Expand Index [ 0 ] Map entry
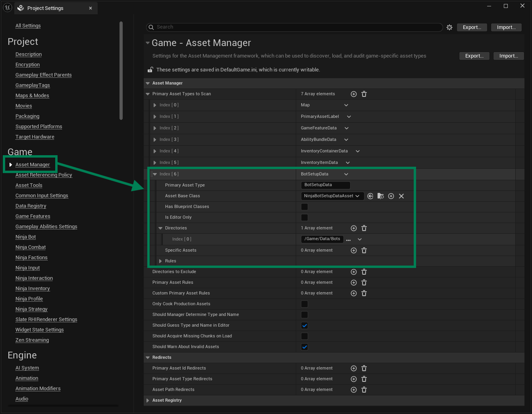The height and width of the screenshot is (414, 532). tap(155, 105)
